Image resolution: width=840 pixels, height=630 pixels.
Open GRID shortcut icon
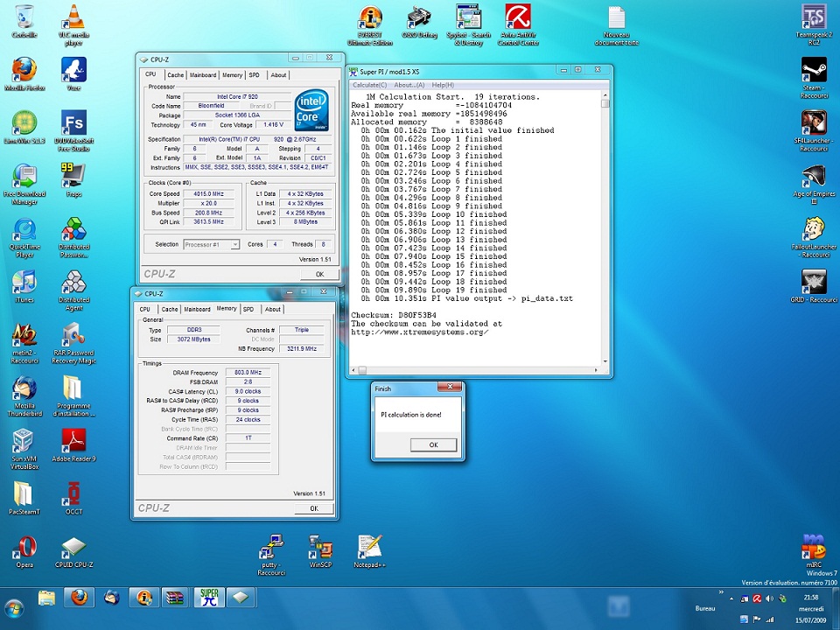click(814, 286)
